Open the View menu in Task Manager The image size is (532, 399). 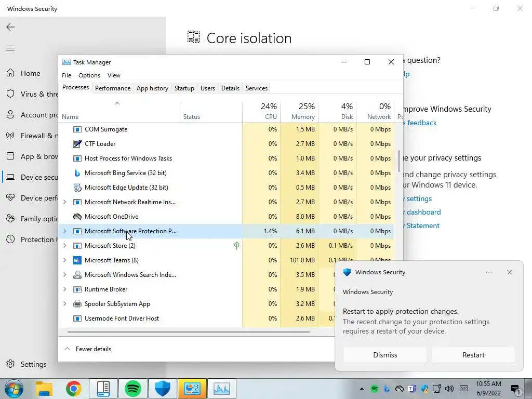(114, 75)
